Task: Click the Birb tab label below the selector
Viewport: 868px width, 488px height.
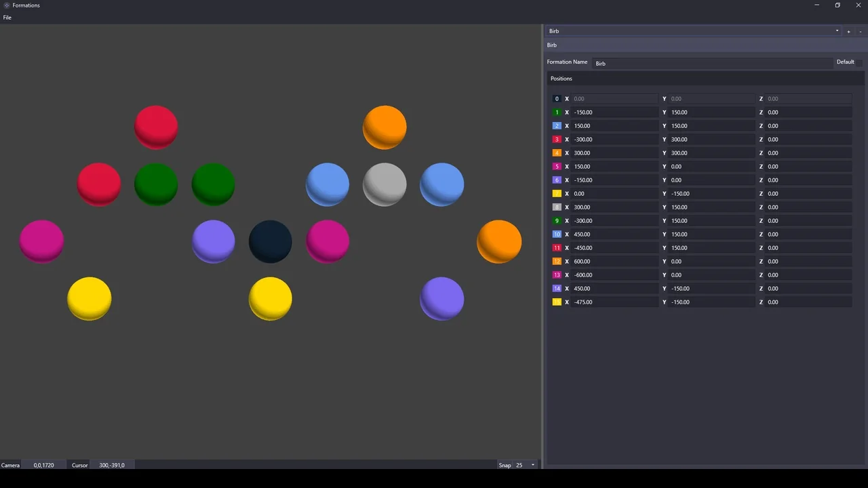Action: pos(551,45)
